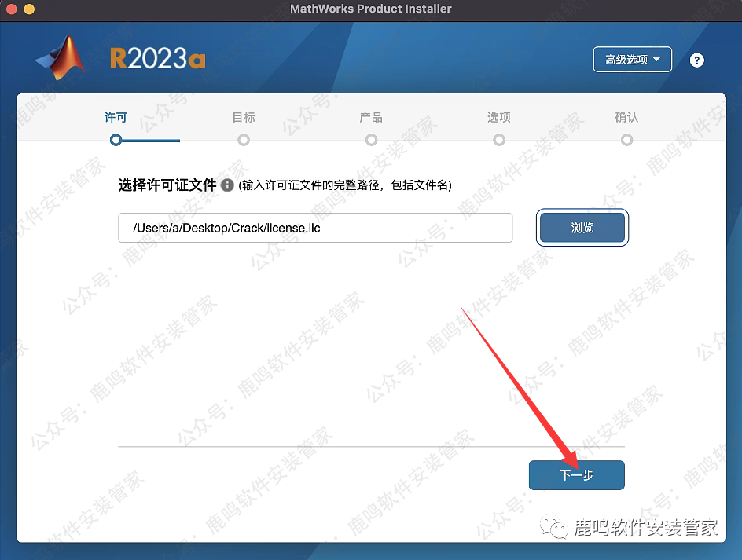Click the 下一步 button
Screen dimensions: 742x560
tap(576, 475)
